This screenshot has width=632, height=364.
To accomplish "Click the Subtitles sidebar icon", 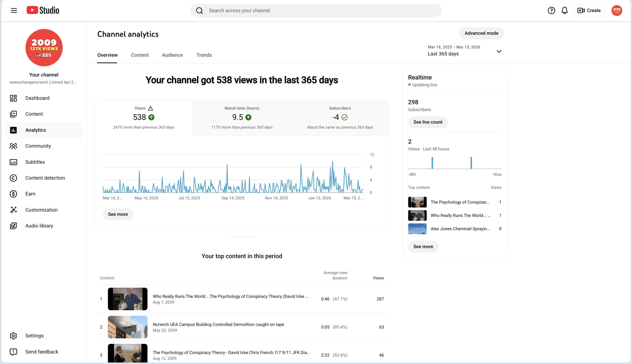I will tap(13, 162).
